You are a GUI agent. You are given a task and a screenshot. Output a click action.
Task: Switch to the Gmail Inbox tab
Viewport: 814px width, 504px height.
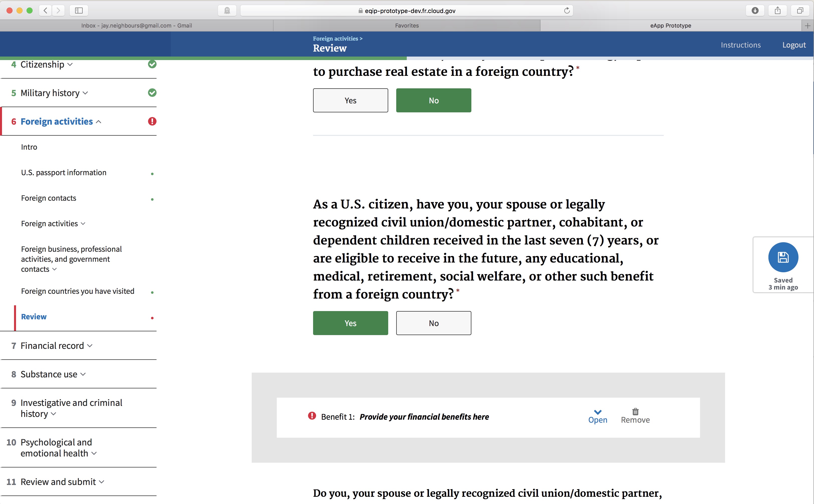pyautogui.click(x=137, y=26)
